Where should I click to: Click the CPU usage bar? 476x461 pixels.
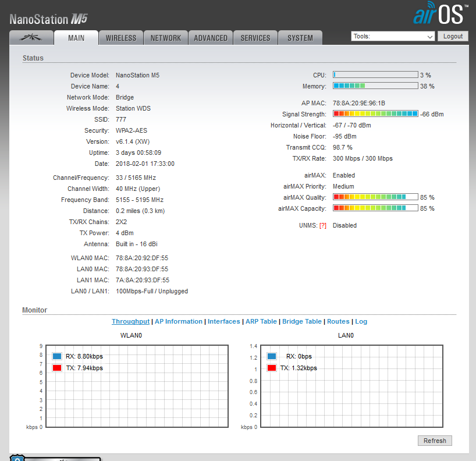click(375, 75)
